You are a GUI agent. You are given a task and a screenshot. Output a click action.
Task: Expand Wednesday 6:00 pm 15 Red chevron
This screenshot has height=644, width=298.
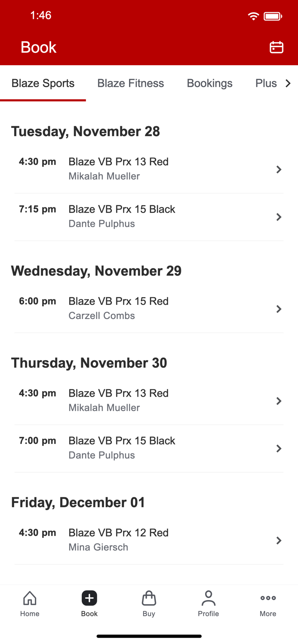[279, 309]
